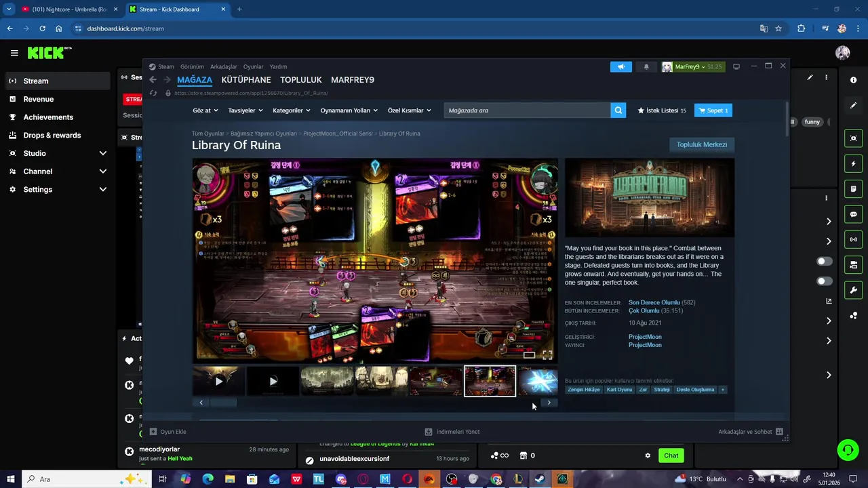Open the Görünüm menu in Steam

(x=192, y=66)
